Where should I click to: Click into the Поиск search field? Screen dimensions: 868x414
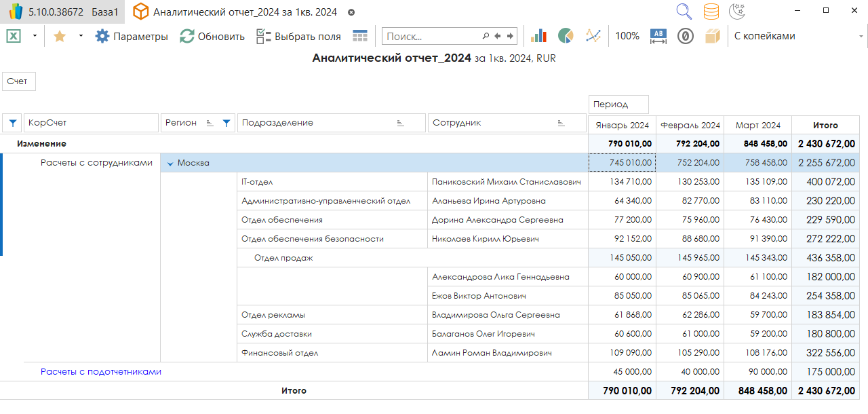tap(432, 36)
